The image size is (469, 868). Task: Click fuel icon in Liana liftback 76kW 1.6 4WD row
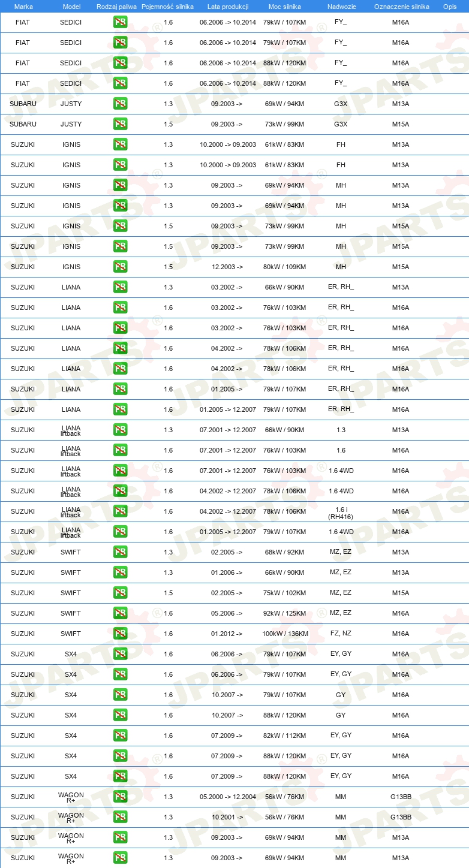120,471
